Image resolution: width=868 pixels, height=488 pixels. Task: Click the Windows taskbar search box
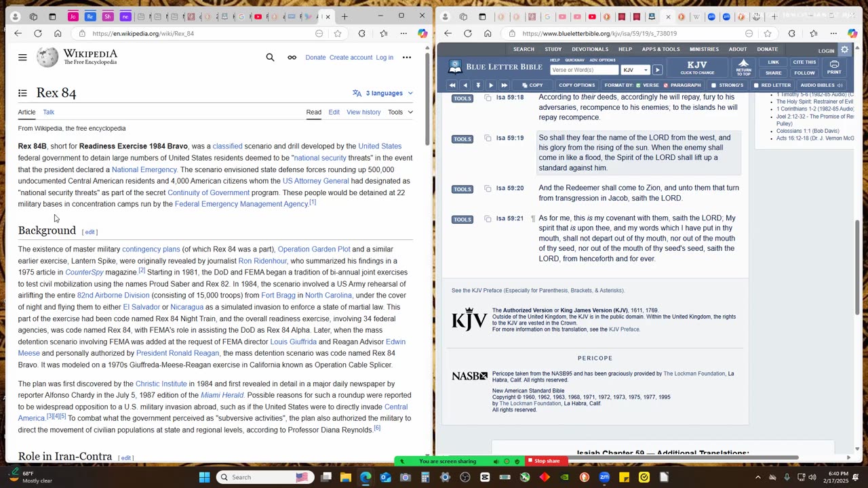[264, 477]
